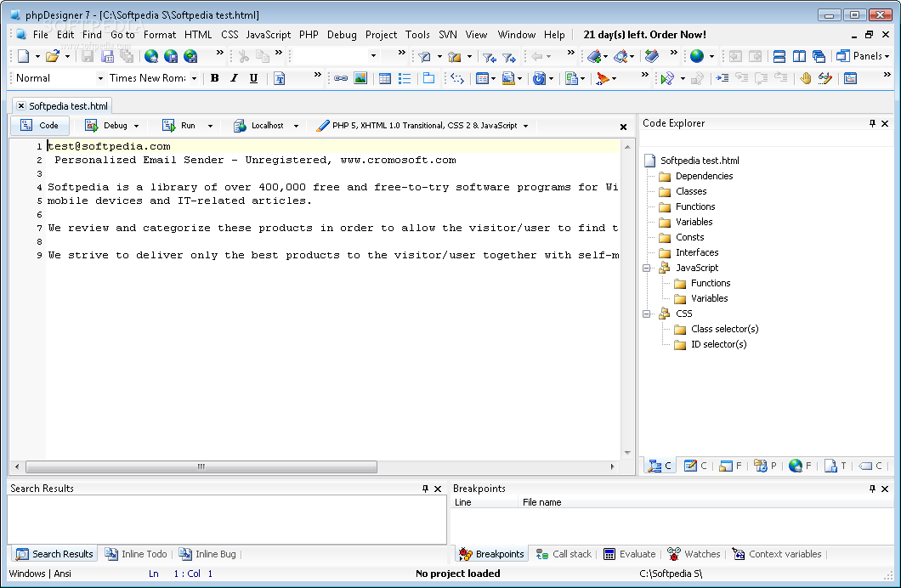Screen dimensions: 901x588
Task: Open the Tools menu
Action: (417, 35)
